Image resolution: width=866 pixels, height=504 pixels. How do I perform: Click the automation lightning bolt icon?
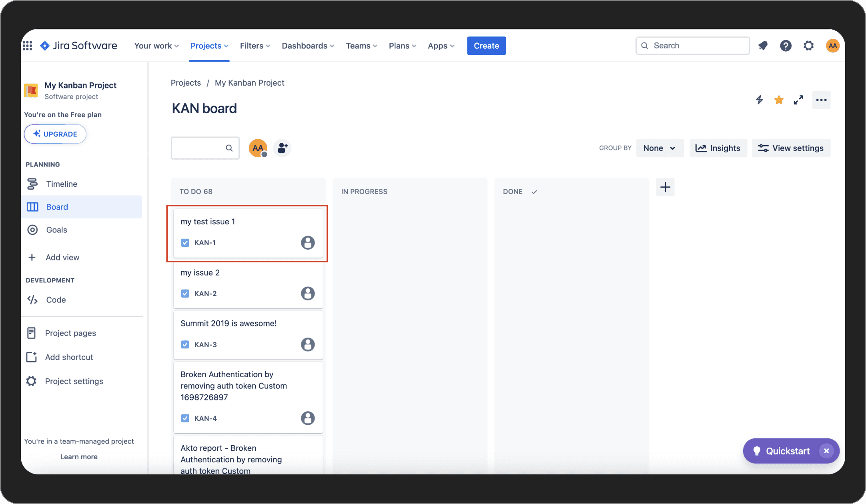pyautogui.click(x=759, y=100)
